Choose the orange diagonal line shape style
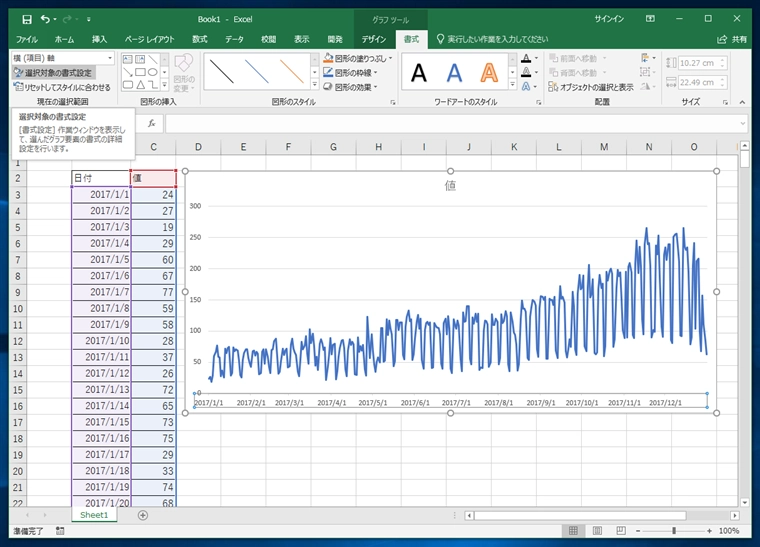The width and height of the screenshot is (760, 547). (292, 71)
